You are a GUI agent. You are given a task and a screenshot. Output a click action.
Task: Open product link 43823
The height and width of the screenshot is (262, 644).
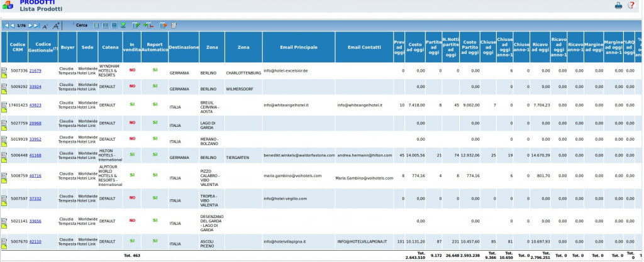pyautogui.click(x=35, y=105)
